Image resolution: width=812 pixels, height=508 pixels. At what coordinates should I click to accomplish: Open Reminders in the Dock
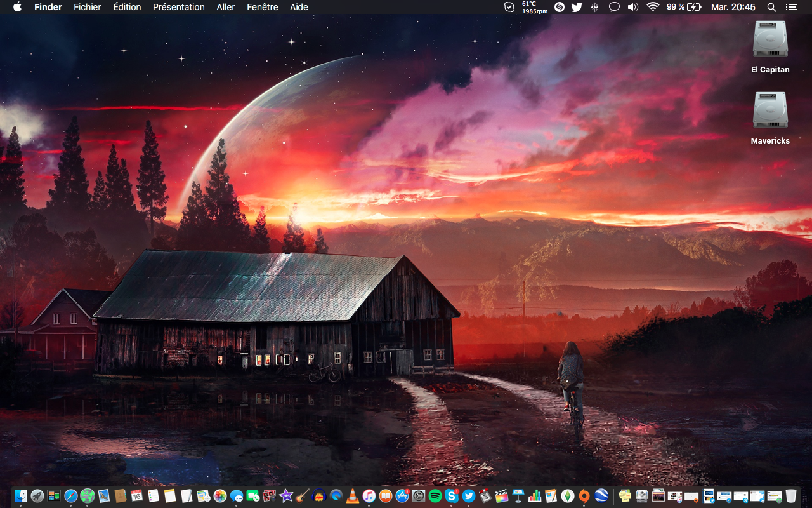click(154, 496)
